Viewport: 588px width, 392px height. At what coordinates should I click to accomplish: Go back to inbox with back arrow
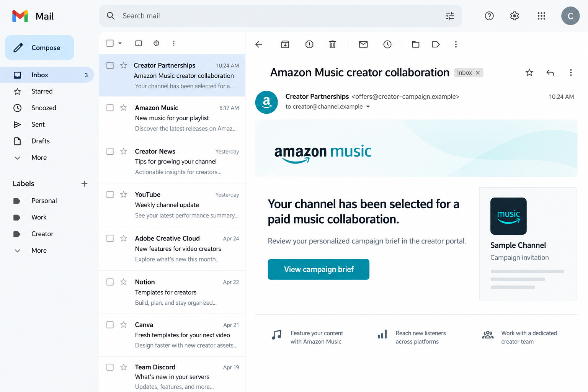[259, 44]
